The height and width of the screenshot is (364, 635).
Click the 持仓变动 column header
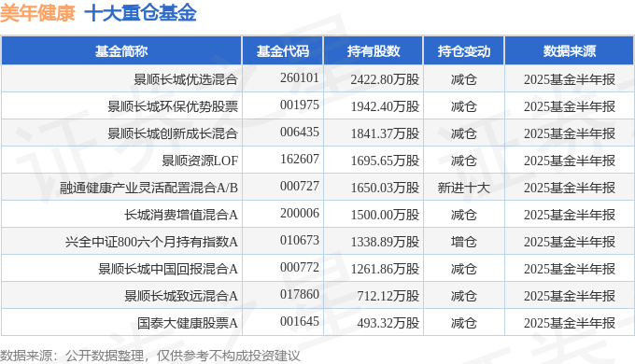tap(464, 51)
